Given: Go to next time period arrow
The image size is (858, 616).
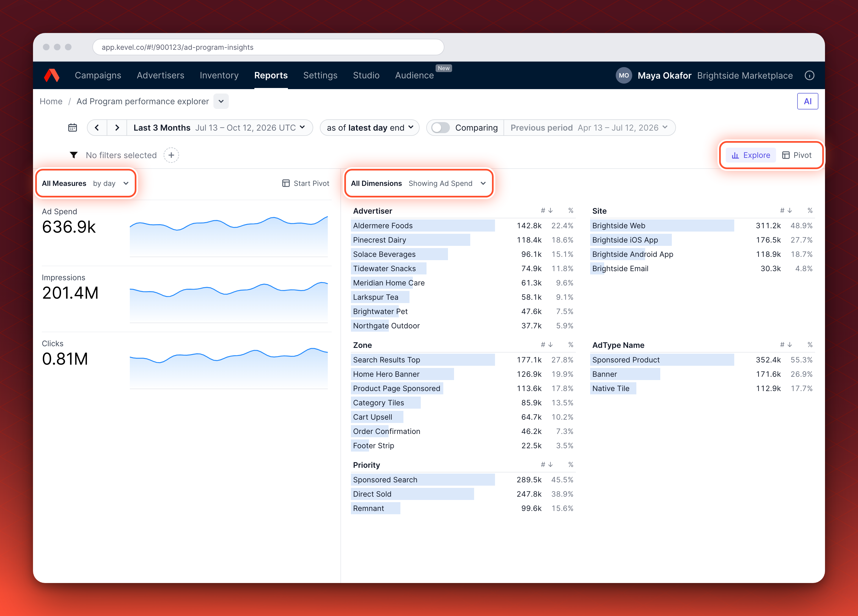Looking at the screenshot, I should tap(117, 128).
